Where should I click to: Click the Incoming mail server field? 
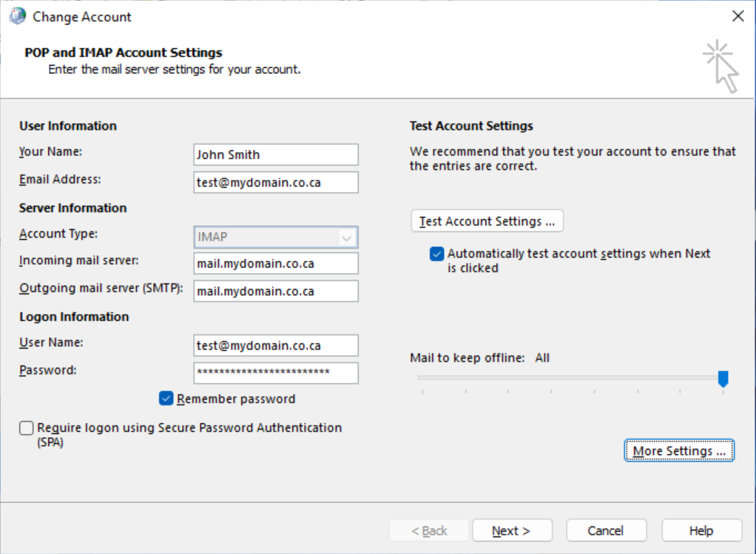coord(276,263)
